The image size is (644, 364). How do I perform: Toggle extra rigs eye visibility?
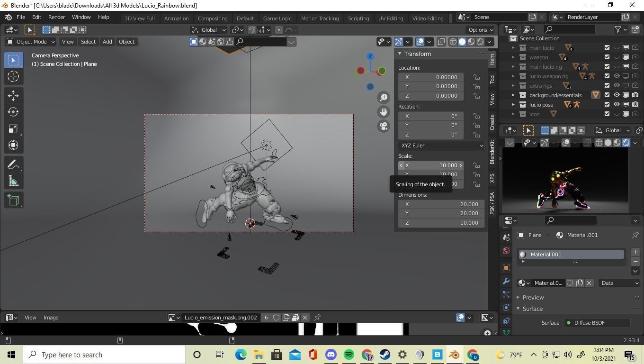click(617, 86)
